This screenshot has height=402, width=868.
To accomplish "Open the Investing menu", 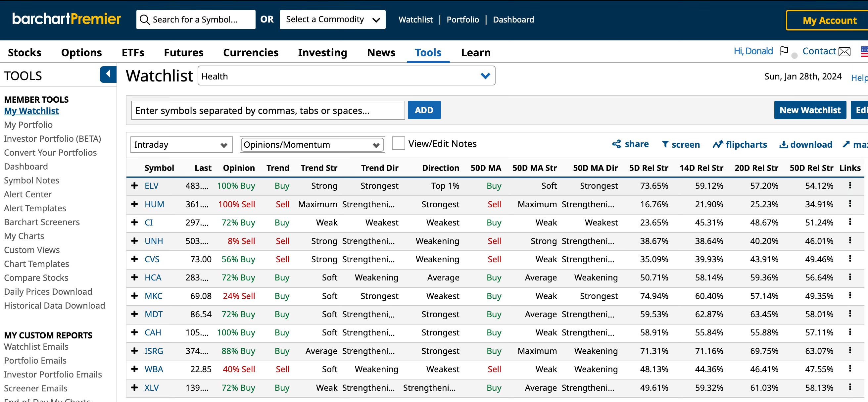I will coord(322,53).
